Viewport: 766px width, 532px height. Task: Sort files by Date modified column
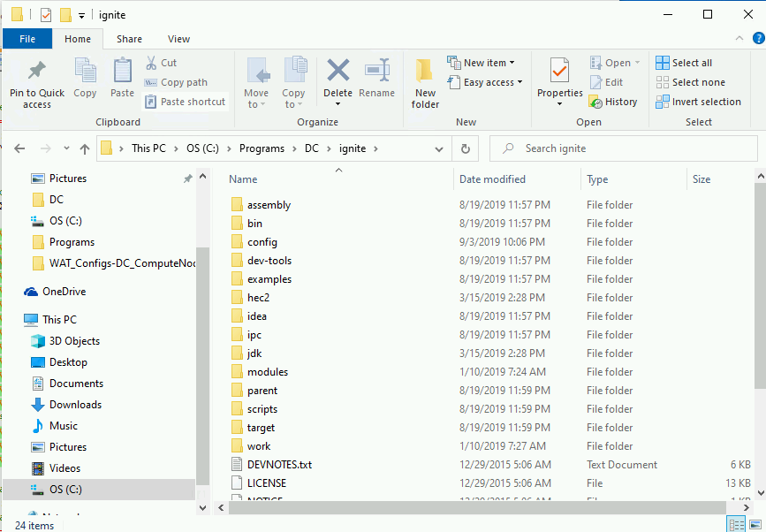click(493, 179)
